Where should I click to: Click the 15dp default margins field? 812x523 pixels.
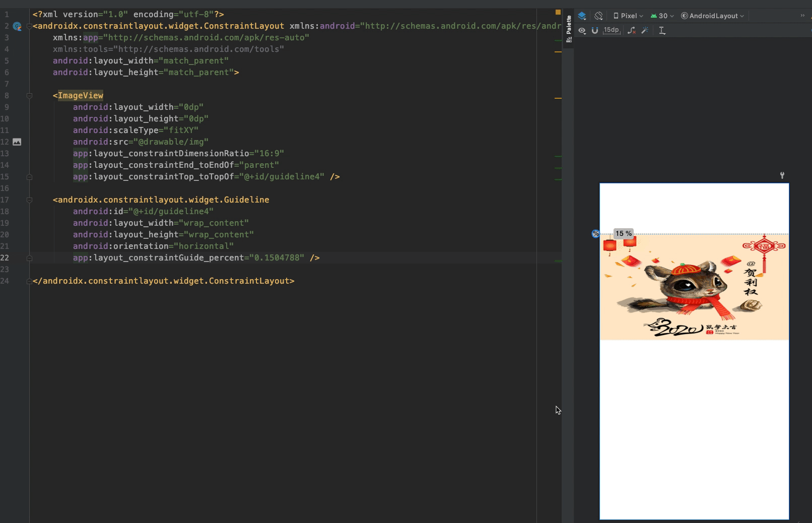(612, 30)
